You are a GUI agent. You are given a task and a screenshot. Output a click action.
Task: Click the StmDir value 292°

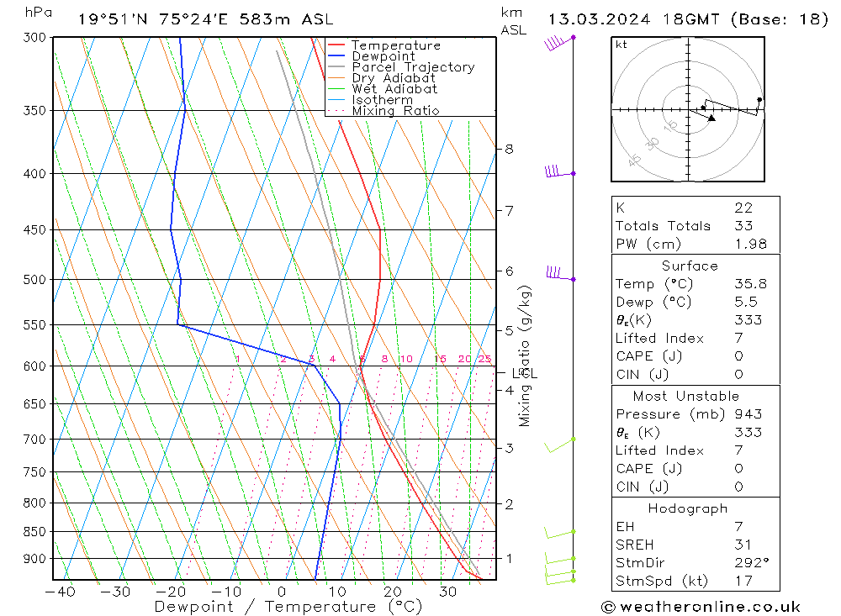(x=751, y=563)
